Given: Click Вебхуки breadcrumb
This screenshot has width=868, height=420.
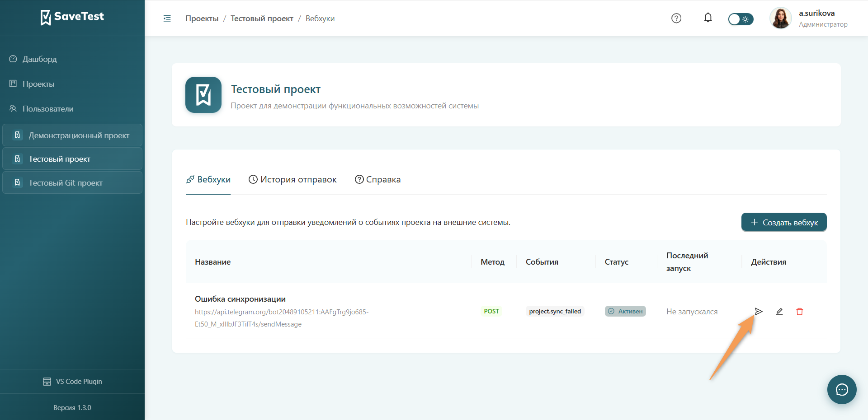Looking at the screenshot, I should coord(320,19).
